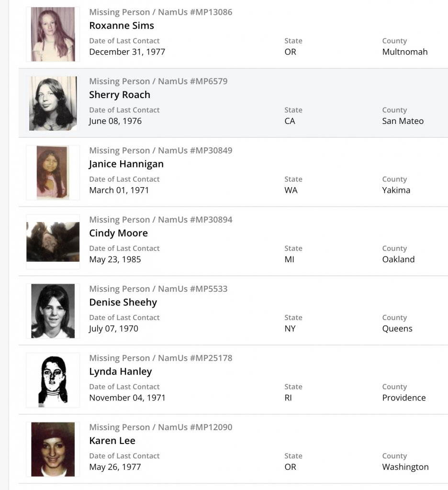
Task: Open the photo thumbnail beside Roxanne Sims
Action: [x=53, y=34]
